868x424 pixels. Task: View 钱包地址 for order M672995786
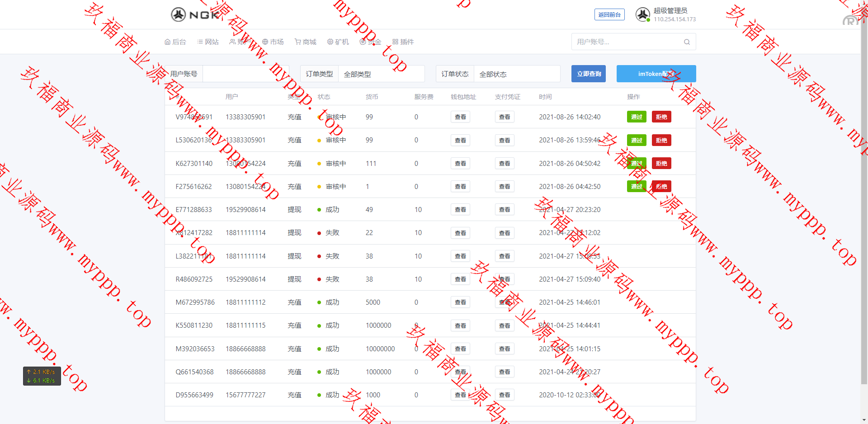pyautogui.click(x=460, y=302)
